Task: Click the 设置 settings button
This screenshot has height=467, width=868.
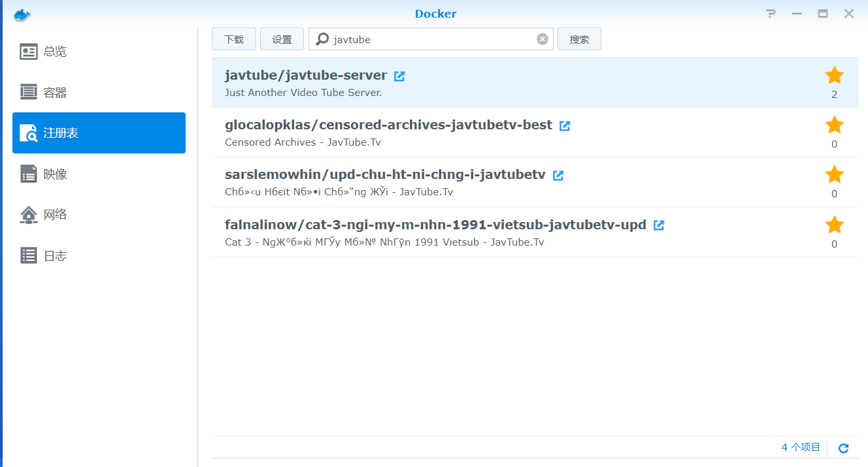Action: (x=282, y=39)
